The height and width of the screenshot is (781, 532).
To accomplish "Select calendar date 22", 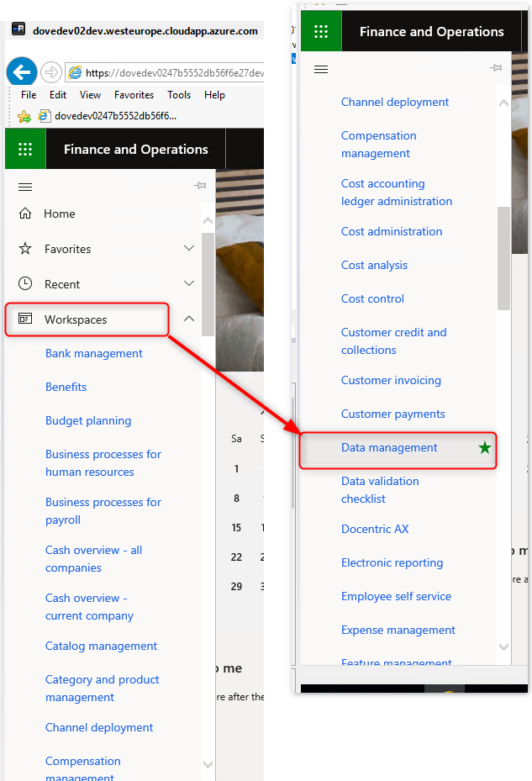I will tap(236, 557).
